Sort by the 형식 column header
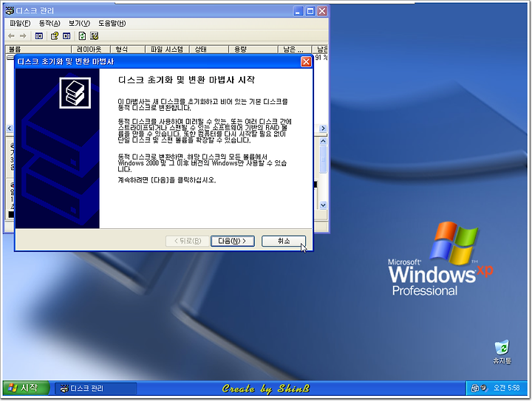Image resolution: width=532 pixels, height=401 pixels. click(x=128, y=49)
